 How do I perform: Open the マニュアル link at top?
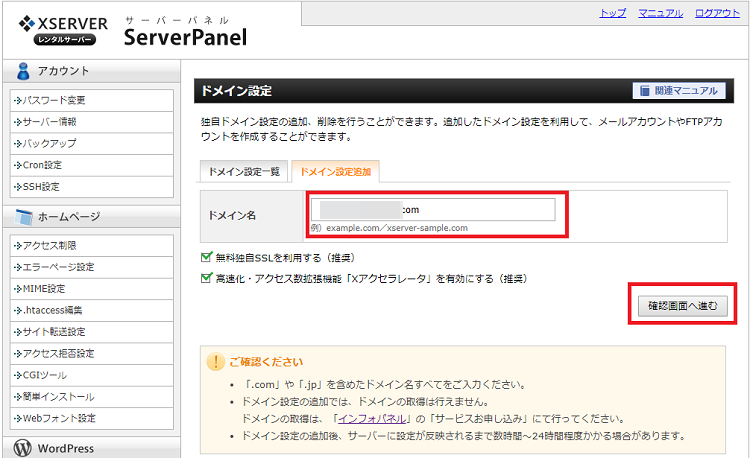(x=661, y=13)
